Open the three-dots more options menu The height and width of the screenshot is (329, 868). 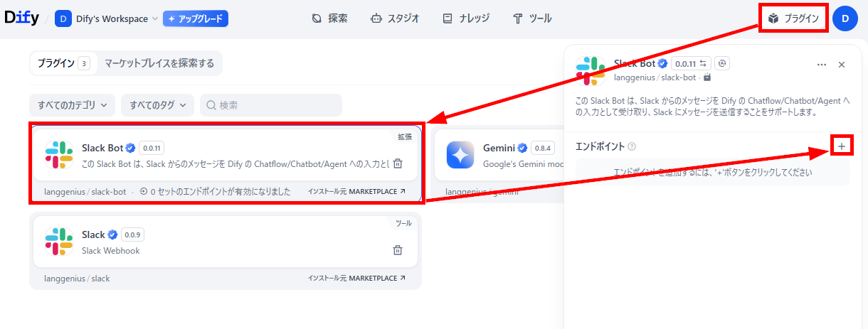pyautogui.click(x=822, y=65)
